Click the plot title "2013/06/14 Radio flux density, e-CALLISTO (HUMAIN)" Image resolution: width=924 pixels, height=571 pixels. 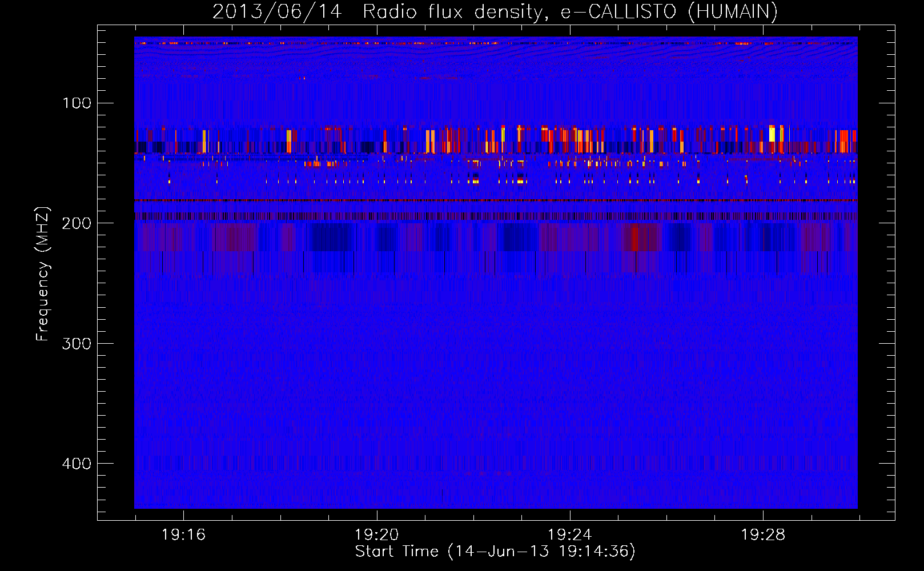[495, 11]
